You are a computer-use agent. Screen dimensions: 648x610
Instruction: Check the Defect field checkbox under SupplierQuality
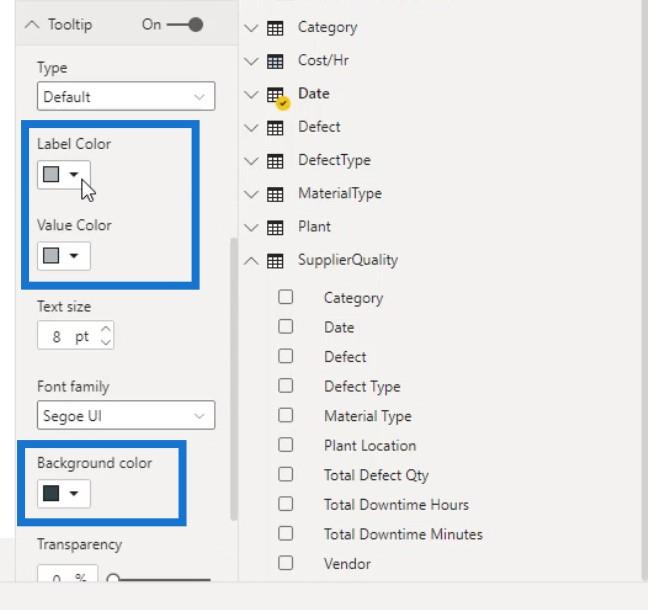(x=286, y=356)
